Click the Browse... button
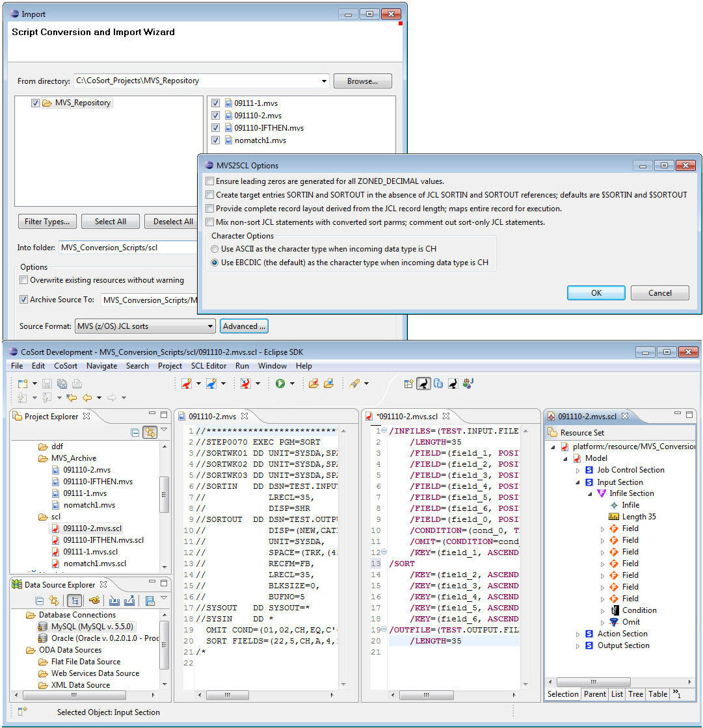 tap(362, 81)
